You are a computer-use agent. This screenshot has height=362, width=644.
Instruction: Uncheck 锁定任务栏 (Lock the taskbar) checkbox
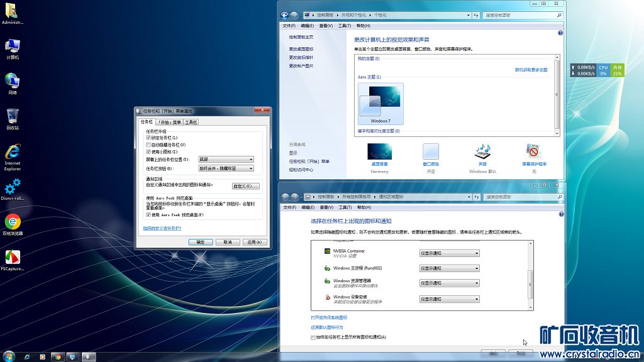(x=148, y=138)
